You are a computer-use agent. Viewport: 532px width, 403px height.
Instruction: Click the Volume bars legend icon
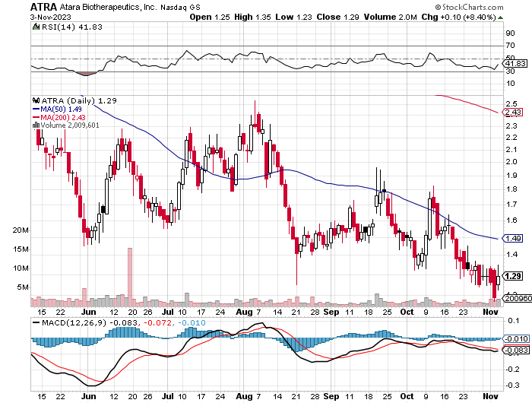point(34,125)
